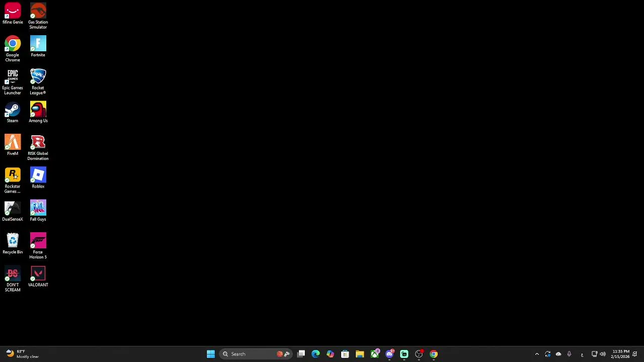644x362 pixels.
Task: Select the Fortnite desktop icon
Action: point(38,47)
